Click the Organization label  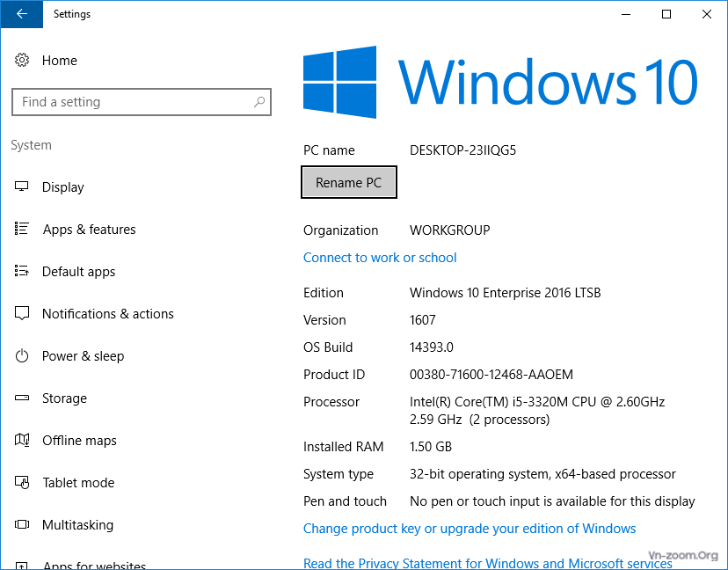click(341, 230)
